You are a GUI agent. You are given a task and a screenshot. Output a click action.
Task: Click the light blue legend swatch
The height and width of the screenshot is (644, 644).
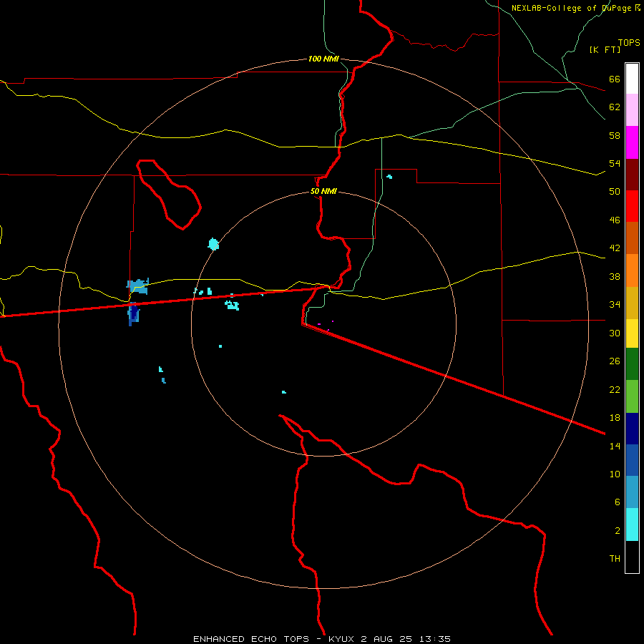[x=632, y=492]
